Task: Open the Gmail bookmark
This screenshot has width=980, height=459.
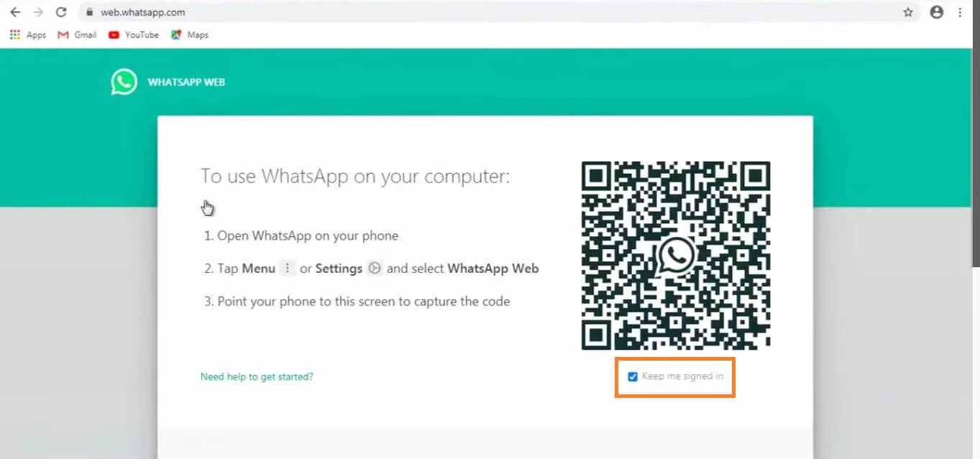Action: point(77,34)
